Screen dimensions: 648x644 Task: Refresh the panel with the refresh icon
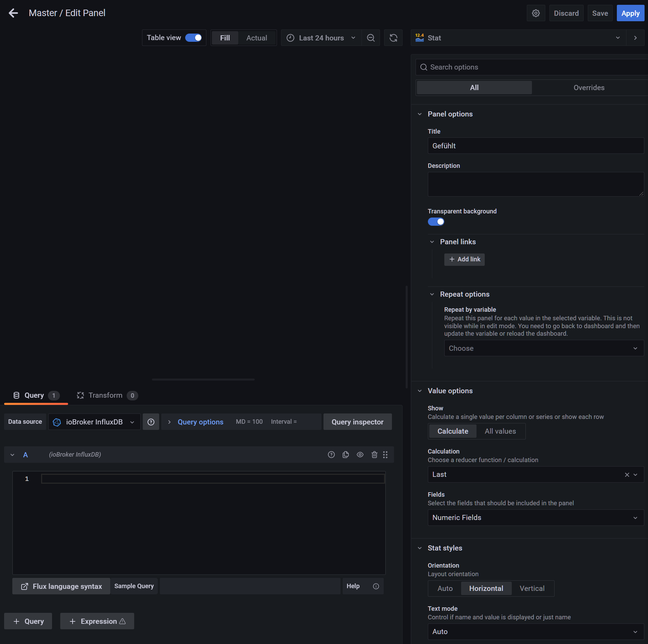[x=393, y=38]
